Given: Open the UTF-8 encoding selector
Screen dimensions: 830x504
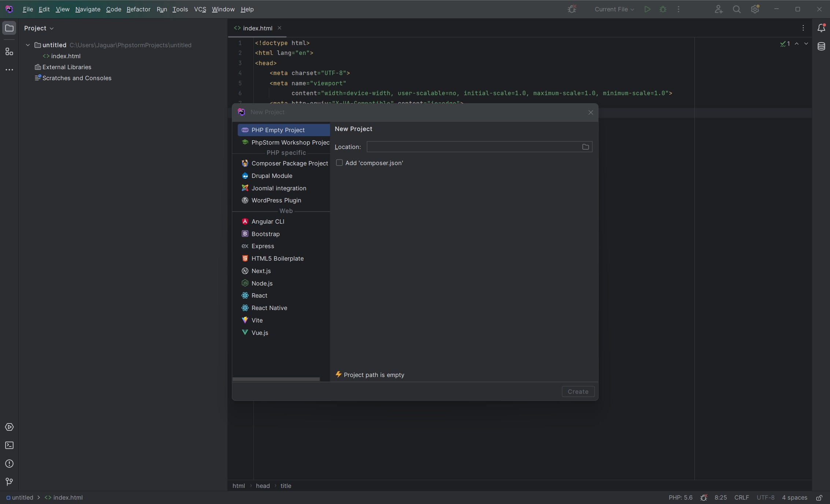Looking at the screenshot, I should tap(766, 497).
